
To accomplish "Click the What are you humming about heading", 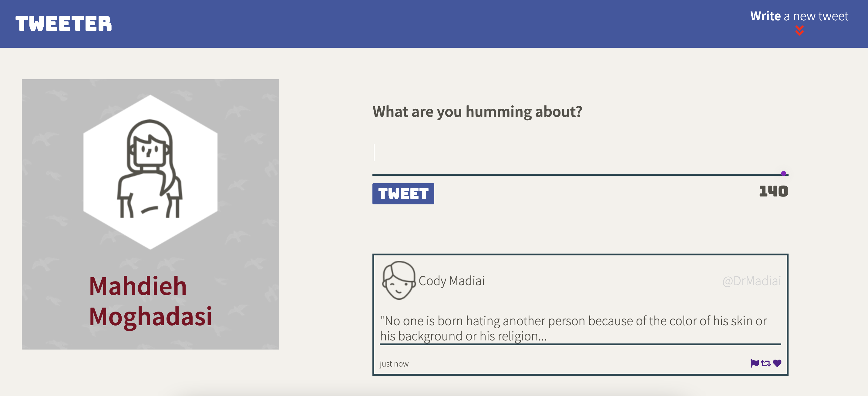I will 477,112.
